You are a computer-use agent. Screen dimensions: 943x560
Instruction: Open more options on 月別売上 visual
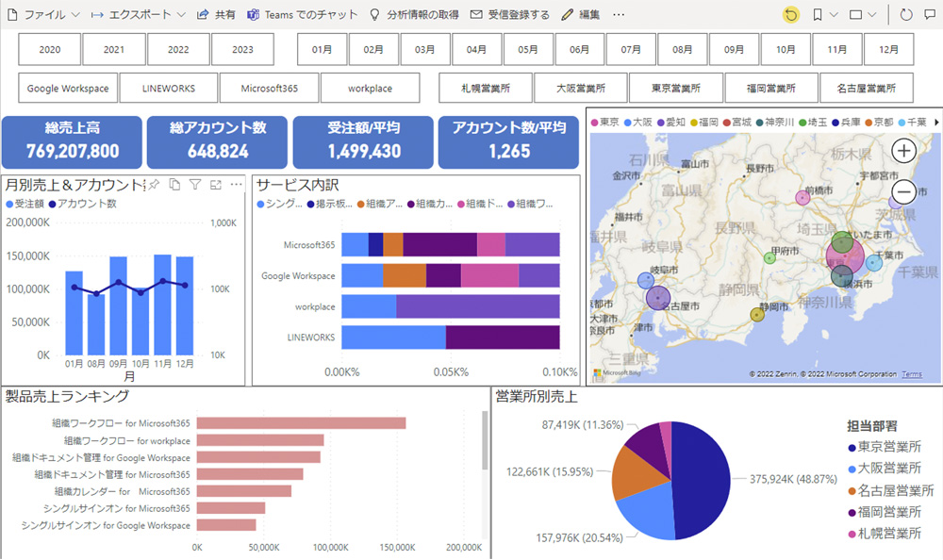click(x=237, y=185)
